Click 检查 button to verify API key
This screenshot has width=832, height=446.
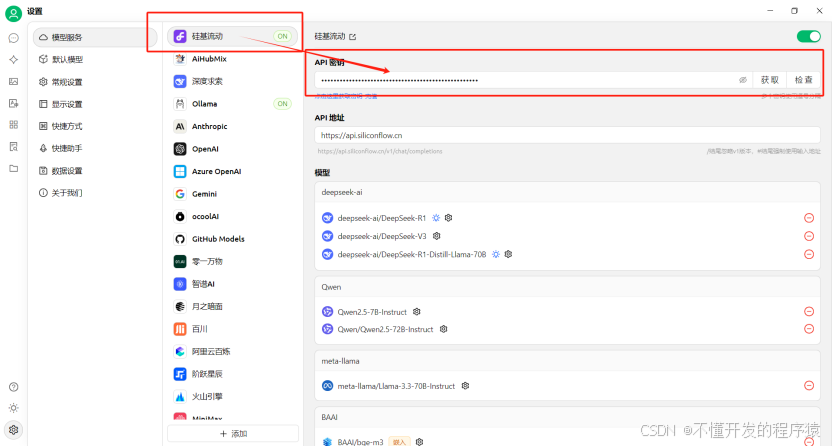(x=803, y=80)
